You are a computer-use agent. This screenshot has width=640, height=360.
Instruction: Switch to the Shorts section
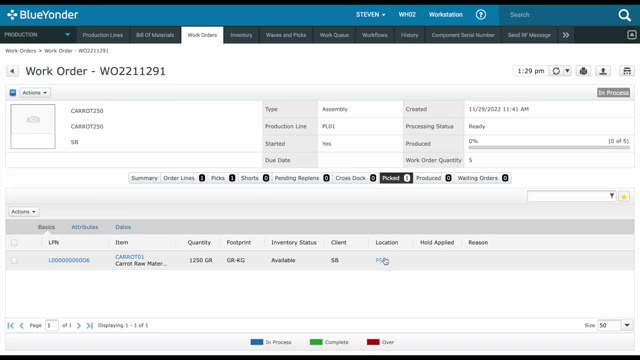[x=255, y=178]
